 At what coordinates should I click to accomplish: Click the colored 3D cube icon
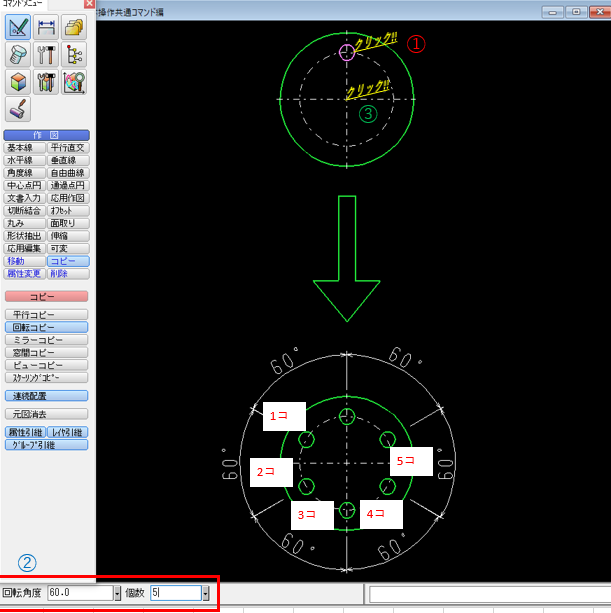coord(19,82)
